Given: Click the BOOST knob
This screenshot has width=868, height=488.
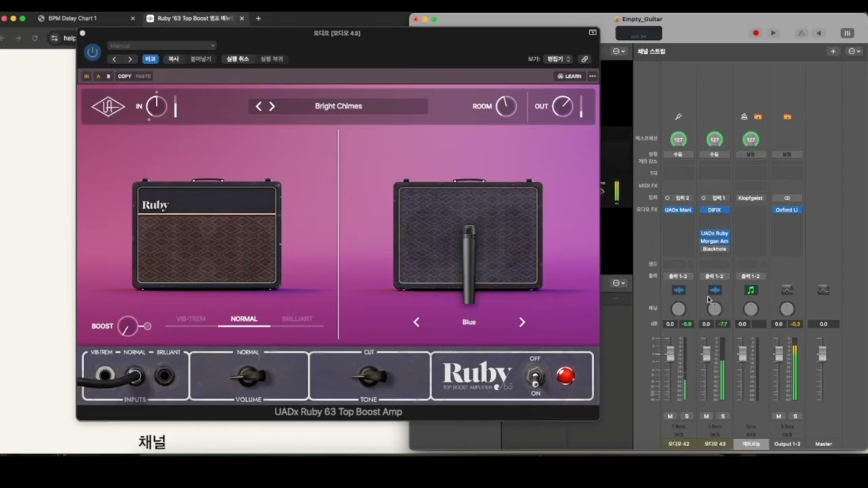Looking at the screenshot, I should point(127,326).
